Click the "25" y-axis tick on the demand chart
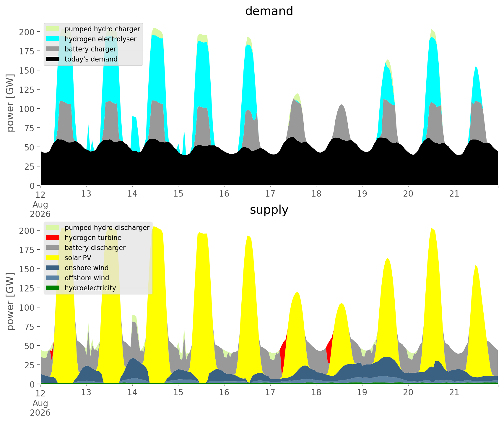Screen dimensions: 504x423 [x=29, y=166]
